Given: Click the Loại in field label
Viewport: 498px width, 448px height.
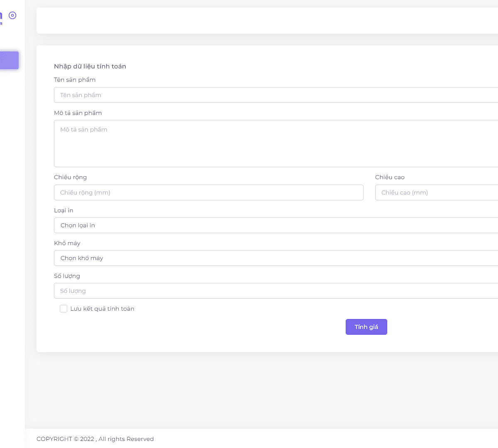Looking at the screenshot, I should click(63, 210).
